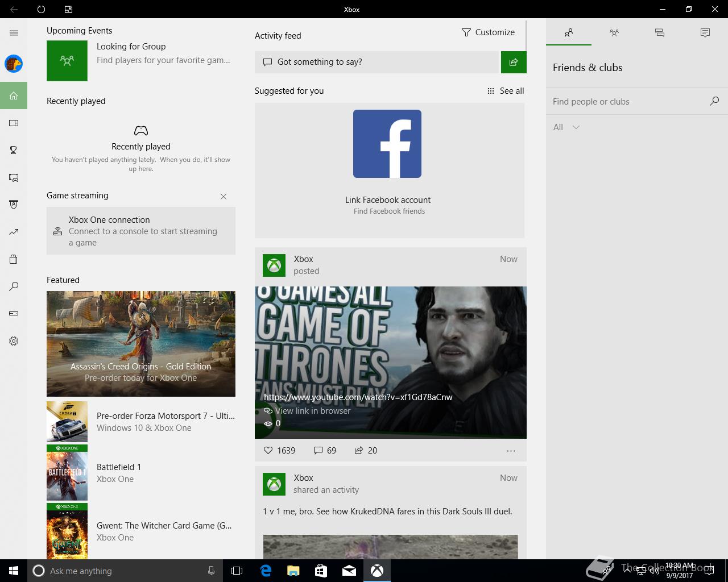Open My games icon in sidebar

14,123
